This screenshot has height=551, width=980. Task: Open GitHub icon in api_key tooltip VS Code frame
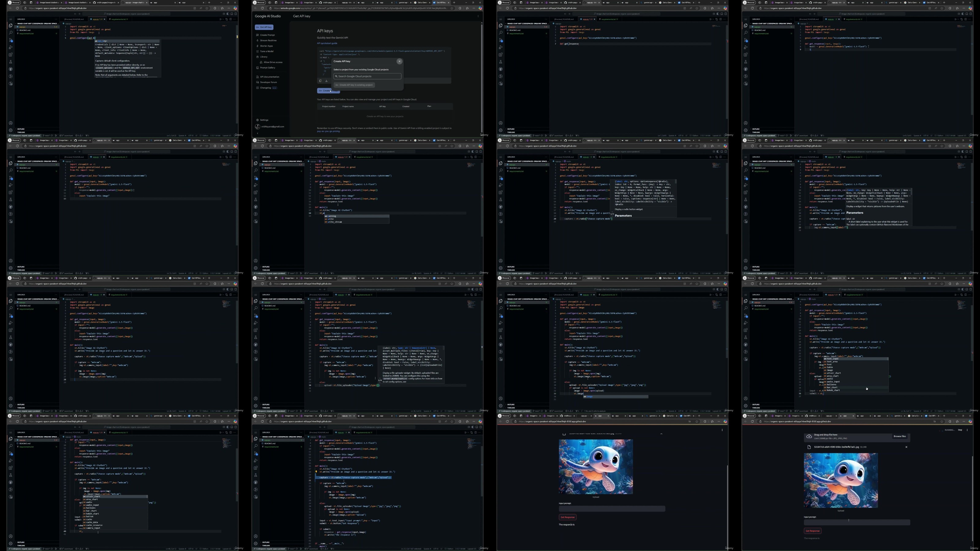tap(11, 69)
